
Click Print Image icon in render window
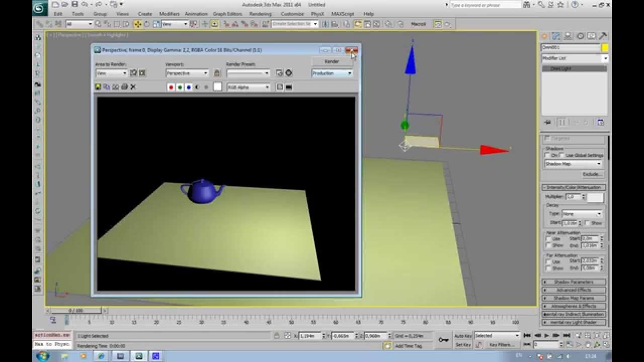pyautogui.click(x=124, y=87)
